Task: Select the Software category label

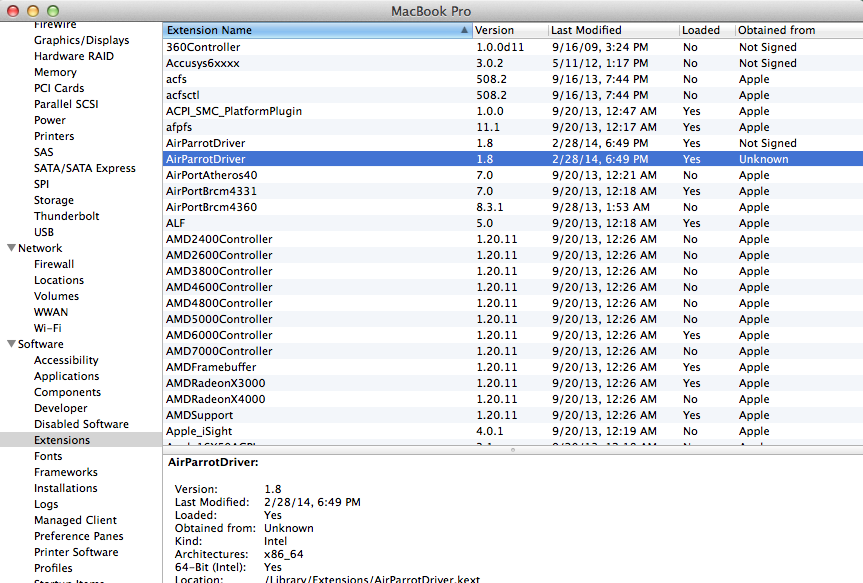Action: (41, 344)
